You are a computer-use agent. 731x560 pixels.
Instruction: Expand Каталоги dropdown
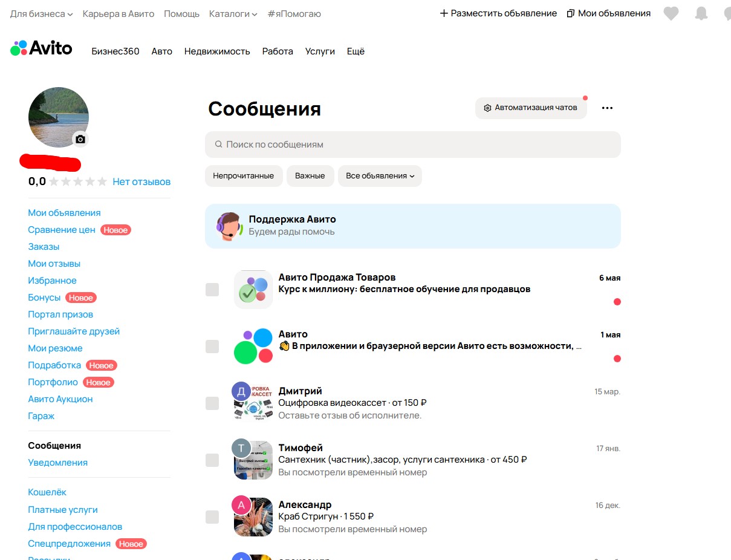(x=233, y=13)
